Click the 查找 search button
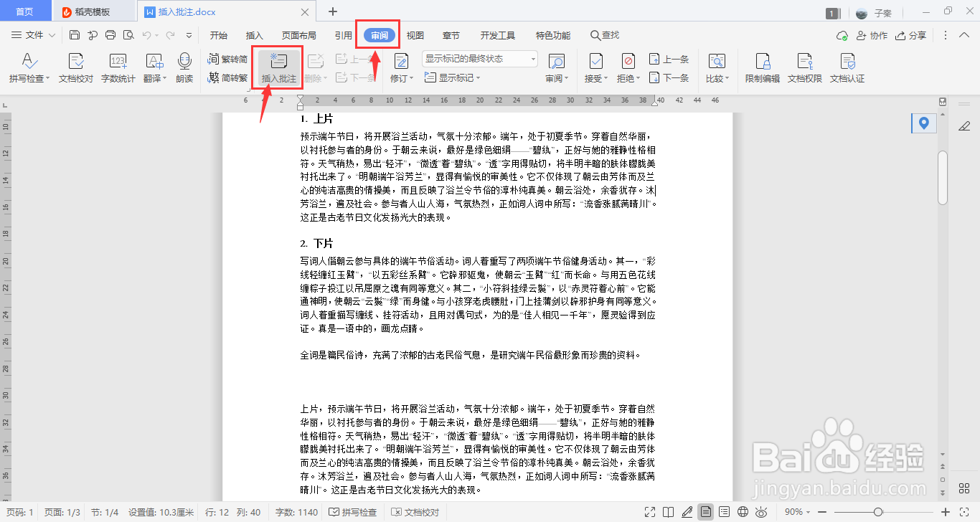Viewport: 980px width, 522px height. tap(605, 35)
